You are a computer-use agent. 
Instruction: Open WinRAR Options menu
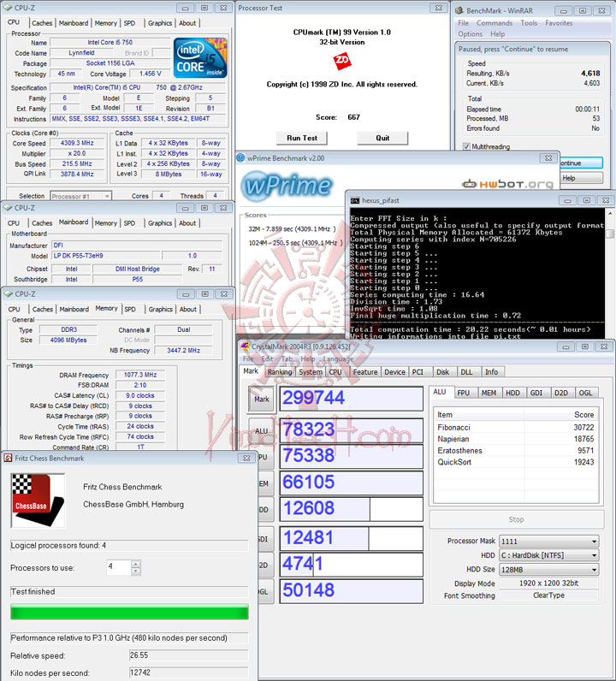point(470,34)
